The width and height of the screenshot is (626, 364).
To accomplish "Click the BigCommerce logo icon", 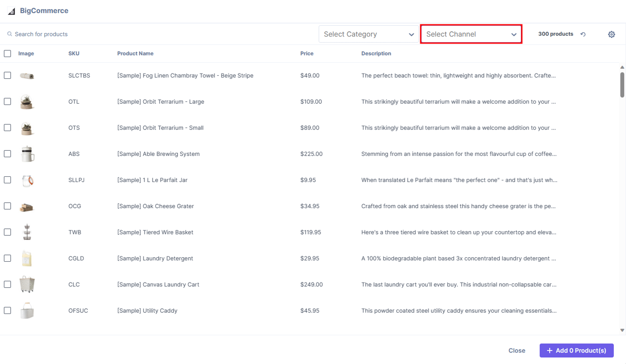I will tap(11, 11).
